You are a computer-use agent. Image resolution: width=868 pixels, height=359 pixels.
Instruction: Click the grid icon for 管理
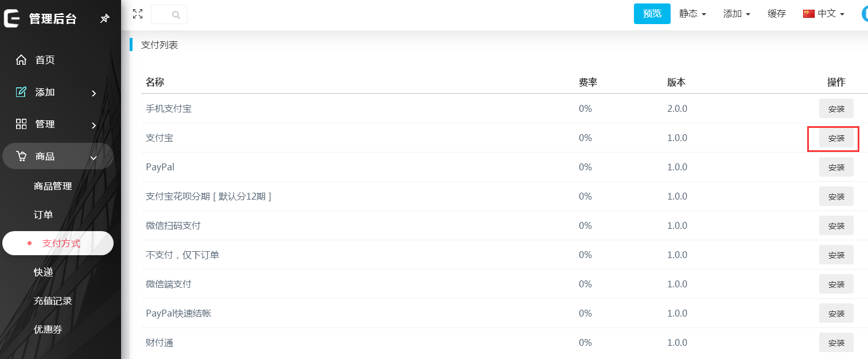pyautogui.click(x=21, y=124)
